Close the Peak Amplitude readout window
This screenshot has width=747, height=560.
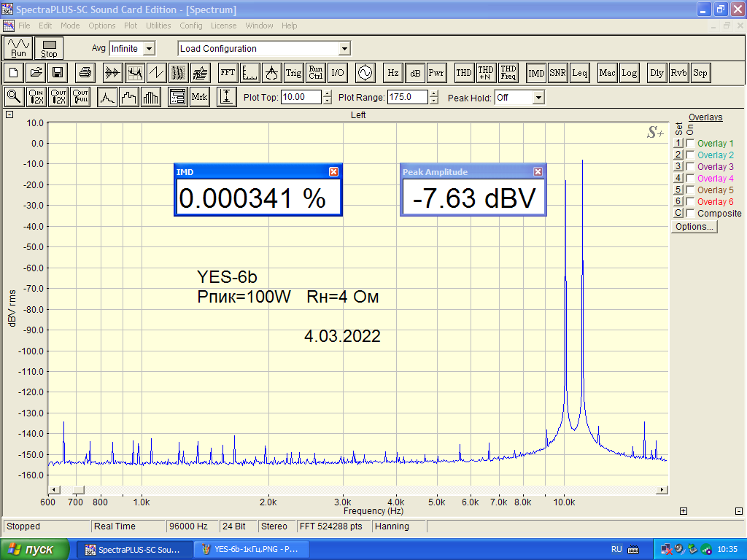click(x=538, y=172)
